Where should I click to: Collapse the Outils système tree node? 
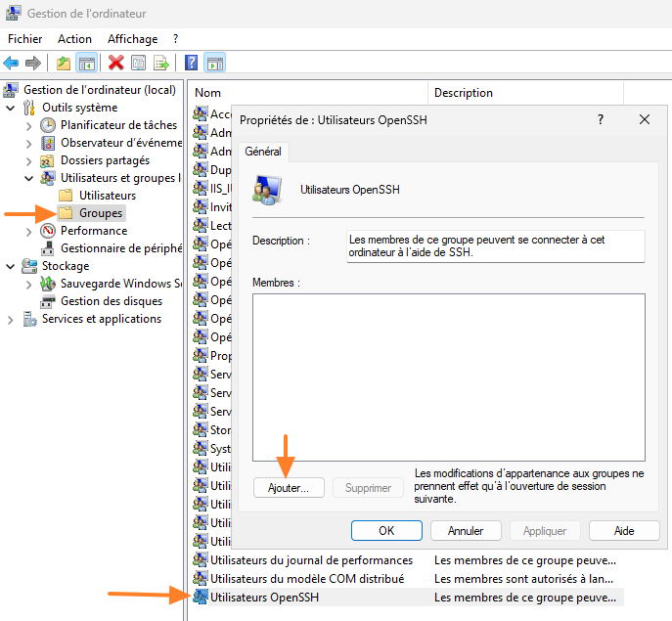(x=11, y=108)
